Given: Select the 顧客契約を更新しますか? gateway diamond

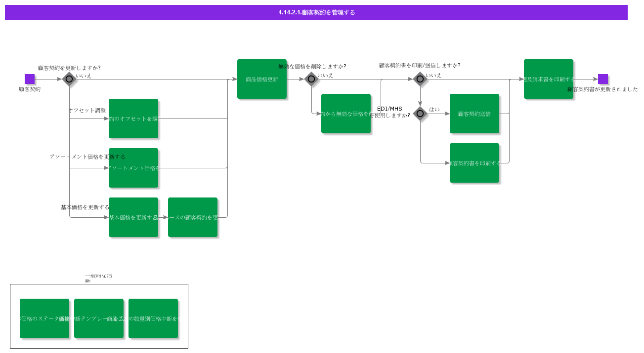Looking at the screenshot, I should coord(69,79).
